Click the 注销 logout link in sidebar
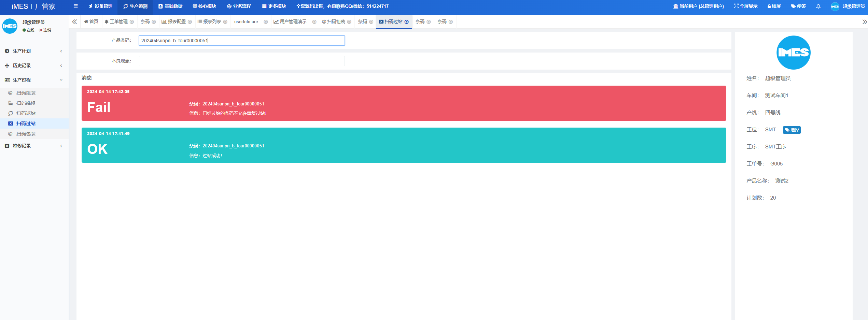Screen dimensions: 868x320 coord(45,30)
